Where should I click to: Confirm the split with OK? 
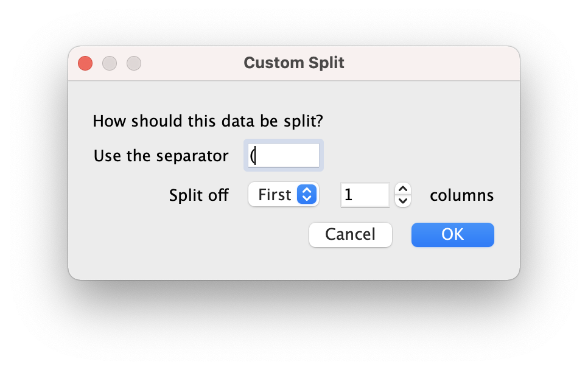(452, 234)
